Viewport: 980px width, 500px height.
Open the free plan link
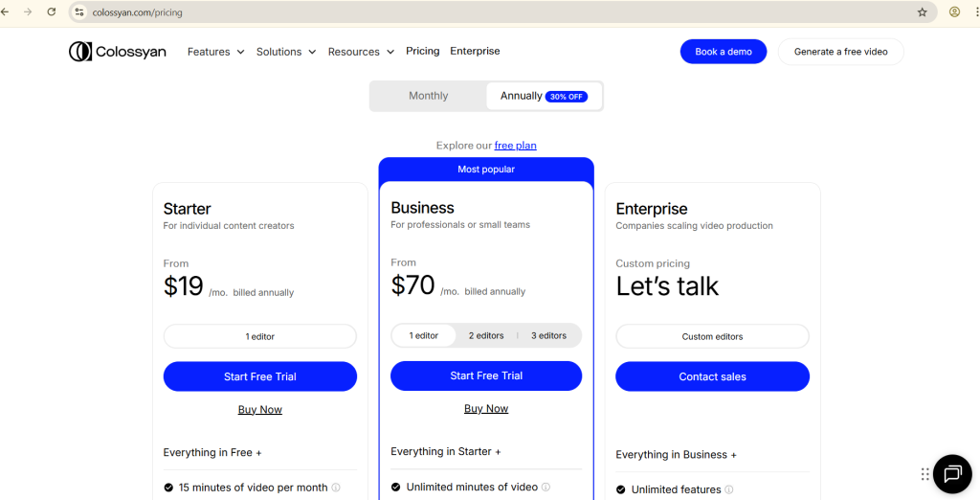pyautogui.click(x=515, y=146)
